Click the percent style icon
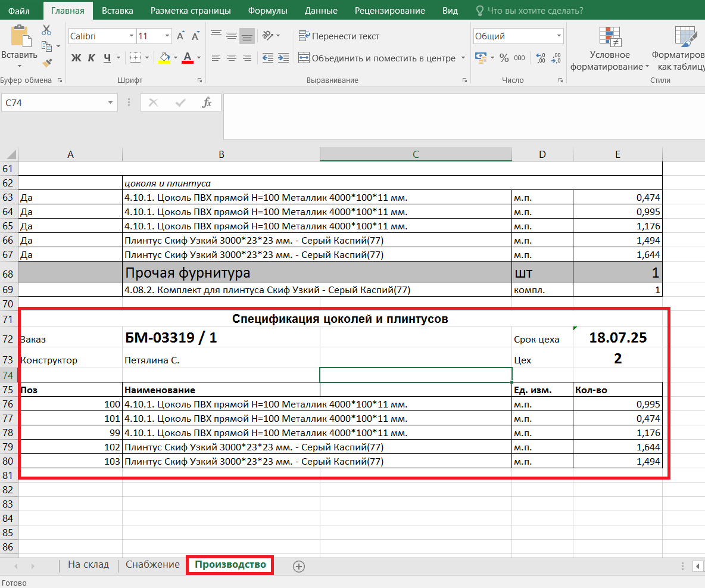Screen dimensions: 705x588 (x=504, y=58)
